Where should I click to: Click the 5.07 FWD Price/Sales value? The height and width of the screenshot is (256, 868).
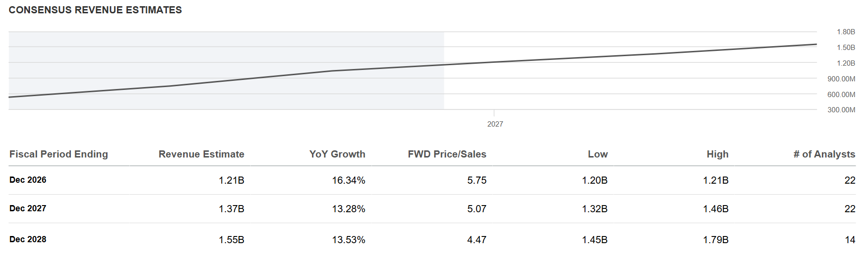477,209
